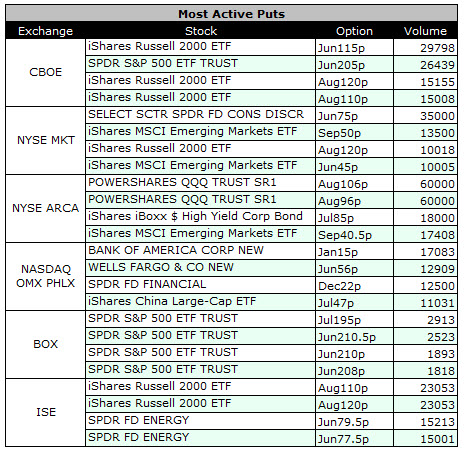Click the Most Active Puts title
The width and height of the screenshot is (466, 455).
click(231, 14)
